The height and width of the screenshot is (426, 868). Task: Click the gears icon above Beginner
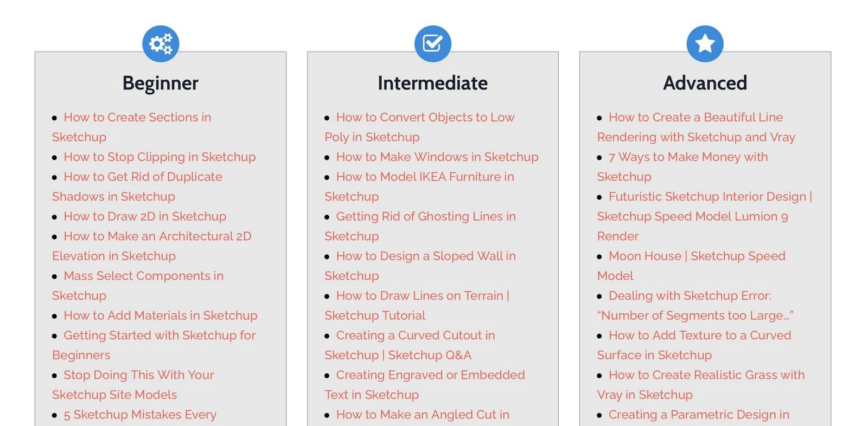point(161,43)
